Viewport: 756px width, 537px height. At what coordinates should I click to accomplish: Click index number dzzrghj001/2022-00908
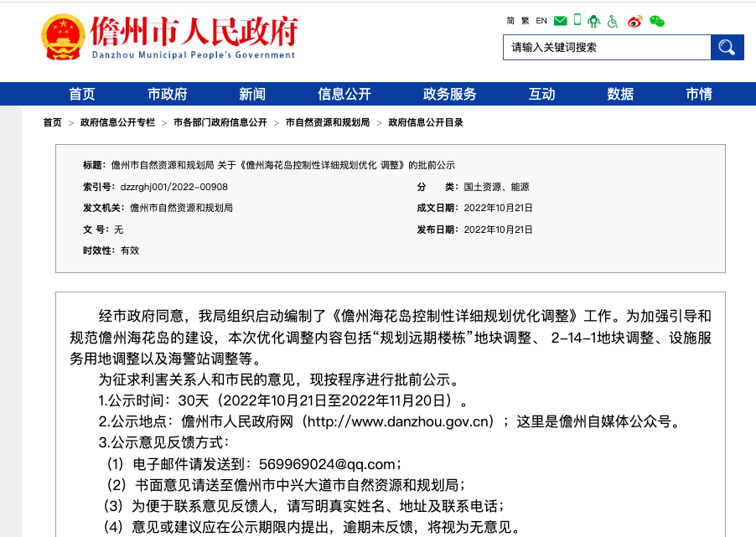pos(174,187)
